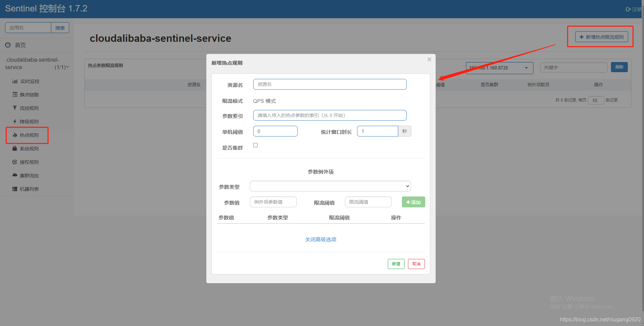
Task: Focus the 单机阈值 input field
Action: [275, 131]
